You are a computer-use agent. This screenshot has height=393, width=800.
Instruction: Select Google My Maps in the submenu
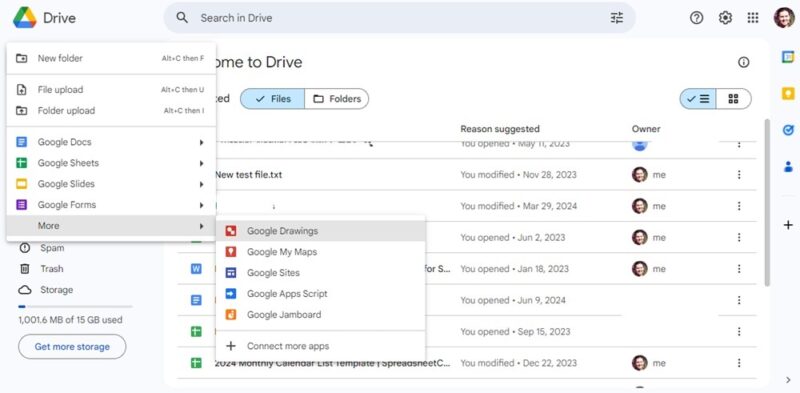click(320, 252)
